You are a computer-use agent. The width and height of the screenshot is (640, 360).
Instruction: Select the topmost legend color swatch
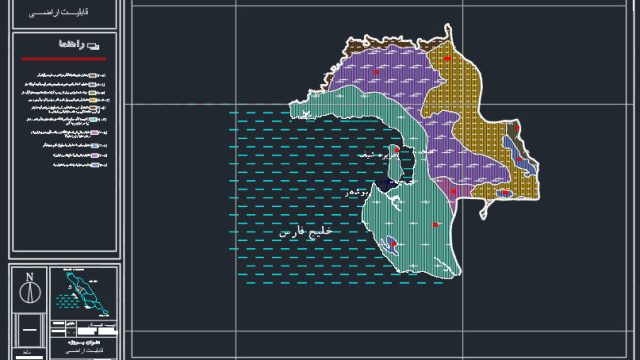(x=92, y=76)
